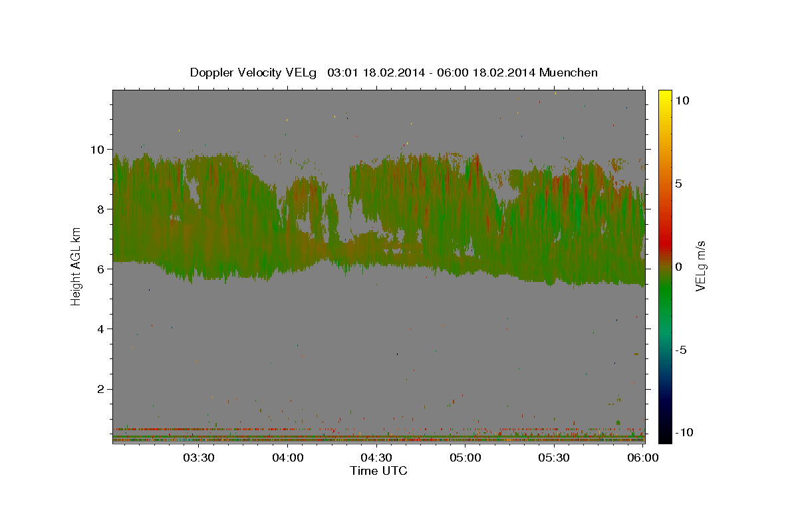Click the 04:00 time tick label
This screenshot has height=532, width=798.
pyautogui.click(x=287, y=458)
